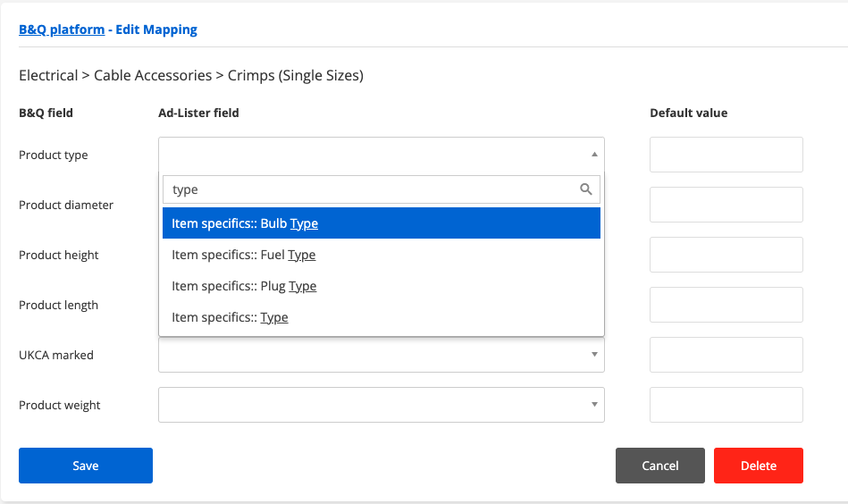Image resolution: width=848 pixels, height=504 pixels.
Task: Click the red Delete button
Action: [x=759, y=466]
